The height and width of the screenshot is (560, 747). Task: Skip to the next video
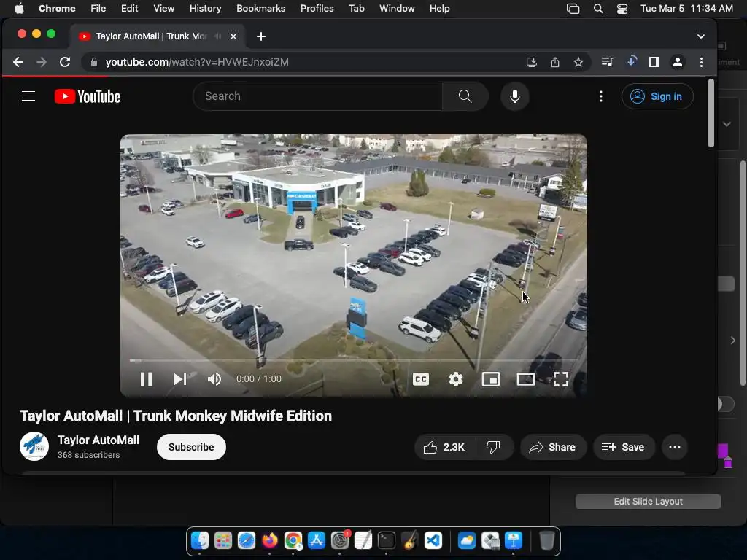pos(179,379)
